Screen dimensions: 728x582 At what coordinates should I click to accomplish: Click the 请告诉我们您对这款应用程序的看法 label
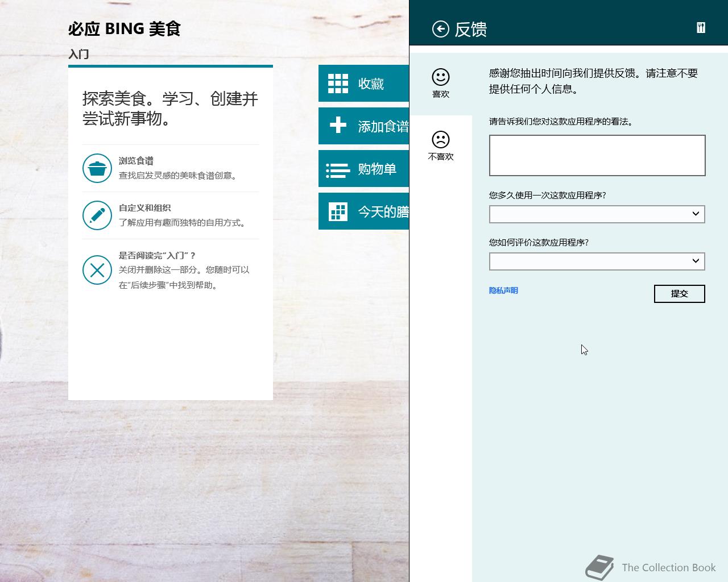[561, 122]
